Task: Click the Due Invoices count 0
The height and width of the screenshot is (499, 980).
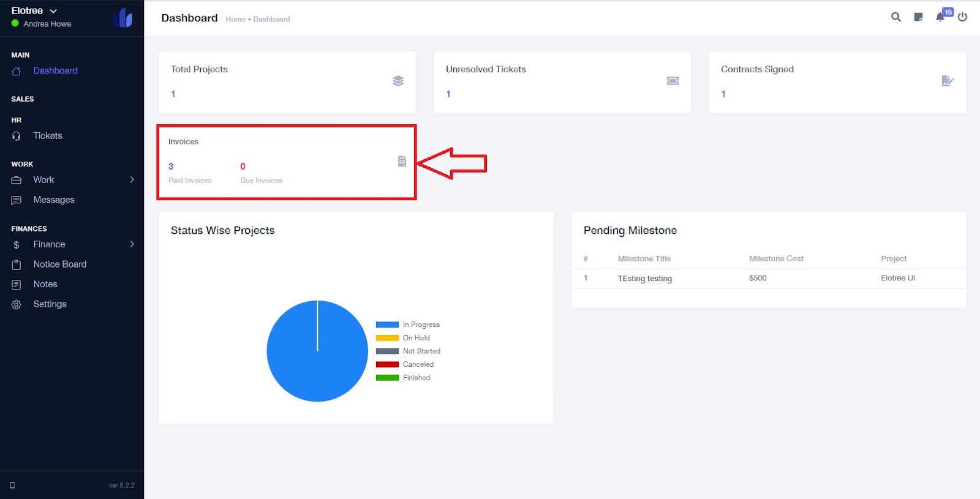Action: [x=243, y=166]
